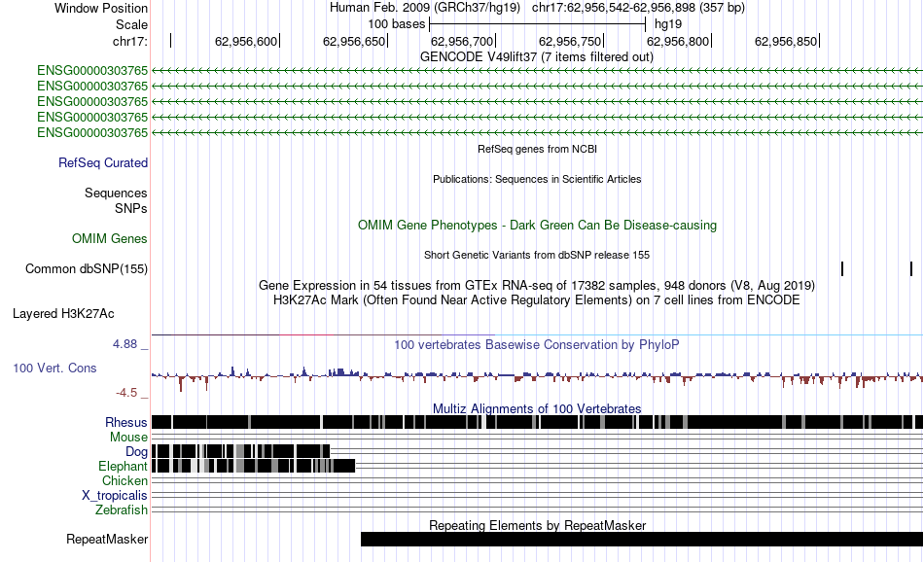Click the 4.88 PhyloP upper scale value
The width and height of the screenshot is (924, 562).
(x=124, y=344)
